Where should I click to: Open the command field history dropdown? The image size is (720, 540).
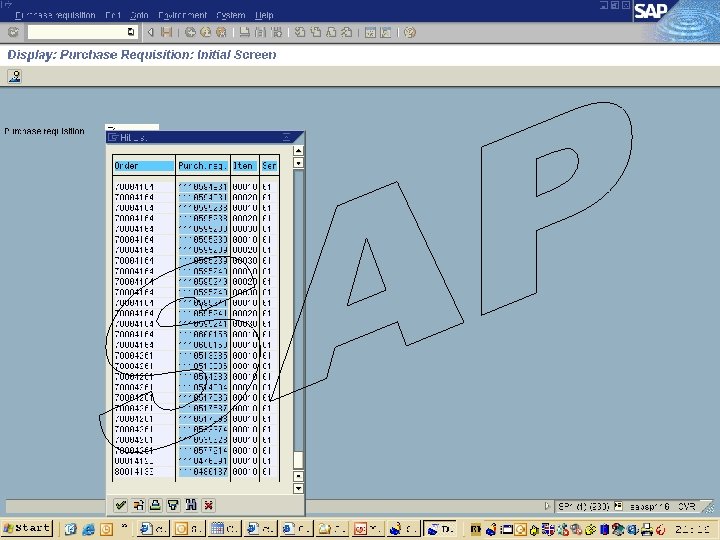click(x=131, y=32)
